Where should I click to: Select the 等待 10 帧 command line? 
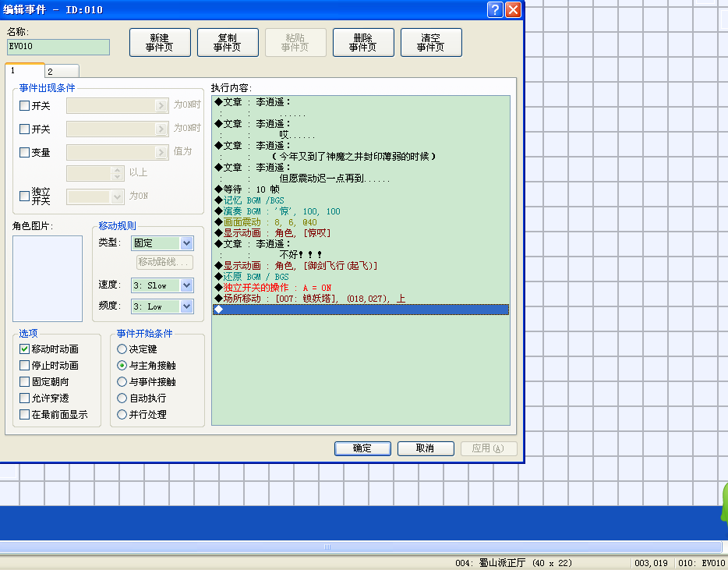tap(361, 189)
